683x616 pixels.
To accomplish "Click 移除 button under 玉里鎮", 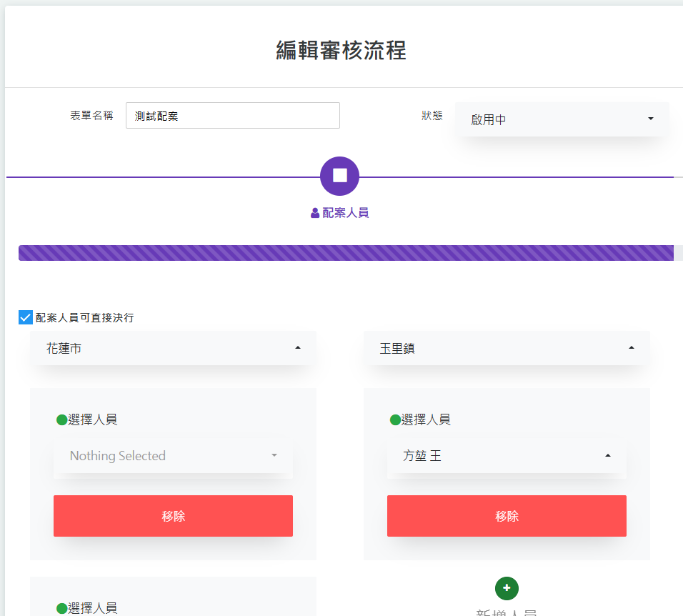I will (507, 516).
